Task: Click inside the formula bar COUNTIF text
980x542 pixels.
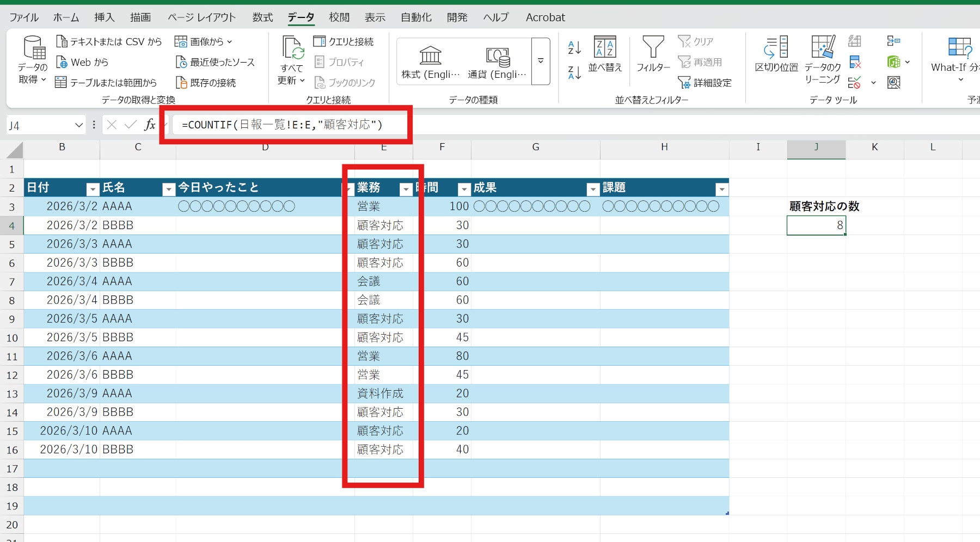Action: coord(282,125)
